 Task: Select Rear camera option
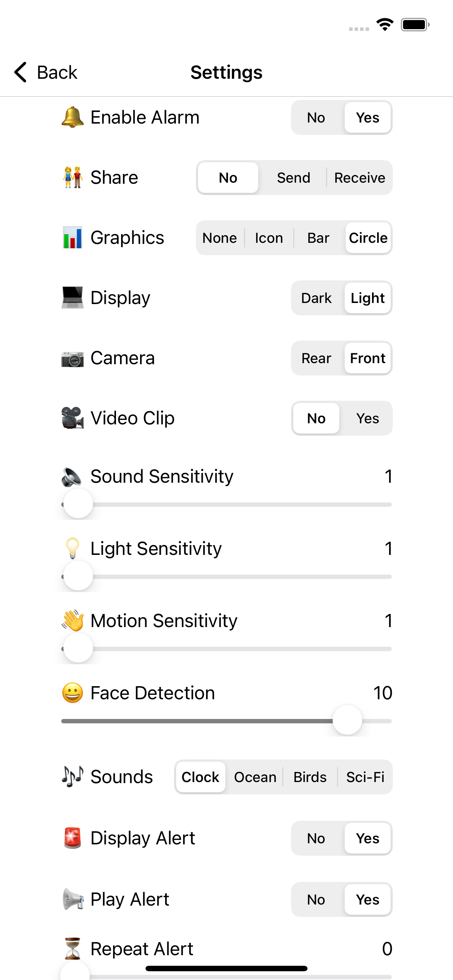pyautogui.click(x=316, y=358)
